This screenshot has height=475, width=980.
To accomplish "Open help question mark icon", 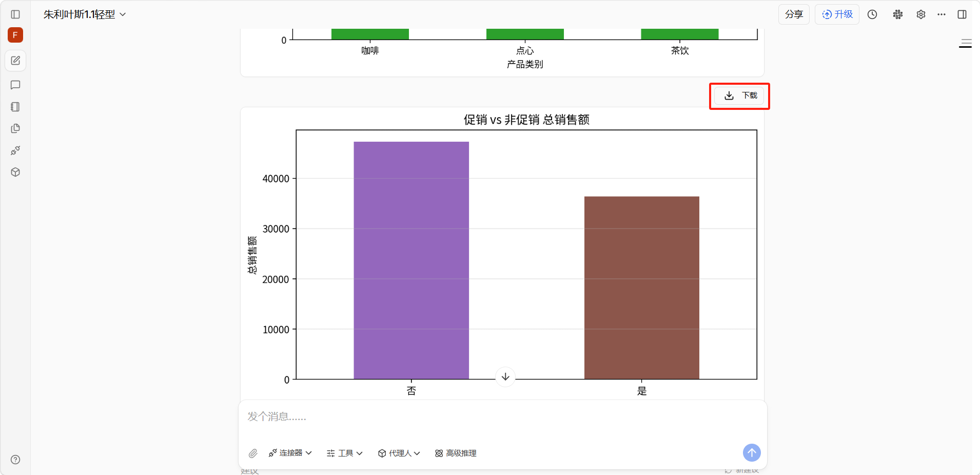I will pyautogui.click(x=15, y=460).
